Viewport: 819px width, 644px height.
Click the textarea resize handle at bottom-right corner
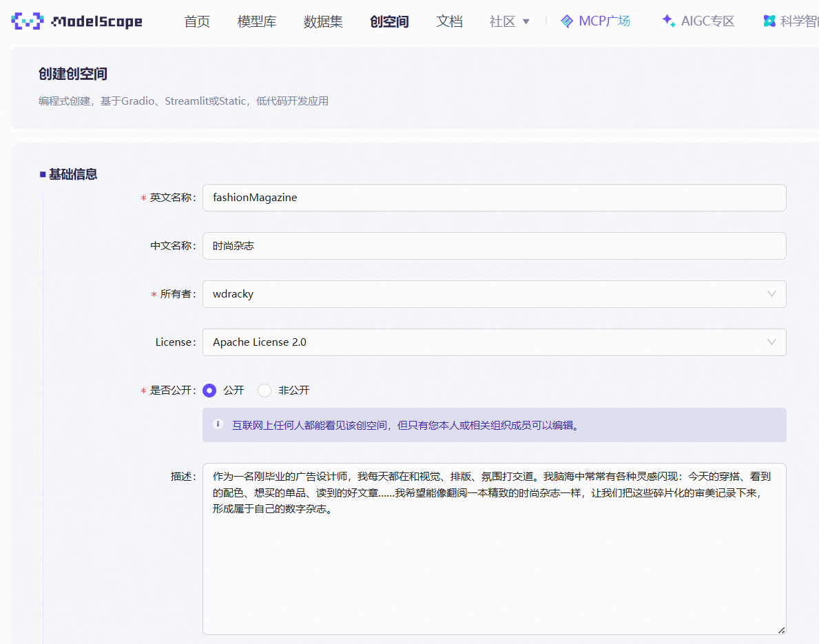[781, 630]
